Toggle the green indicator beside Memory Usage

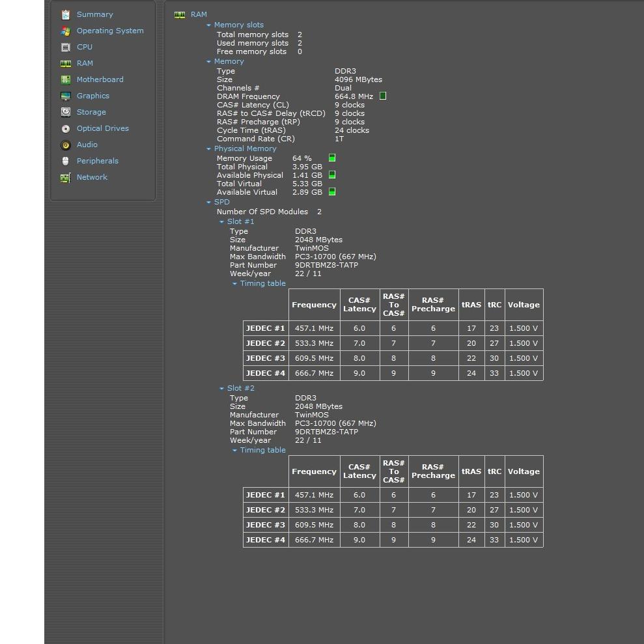pyautogui.click(x=332, y=158)
